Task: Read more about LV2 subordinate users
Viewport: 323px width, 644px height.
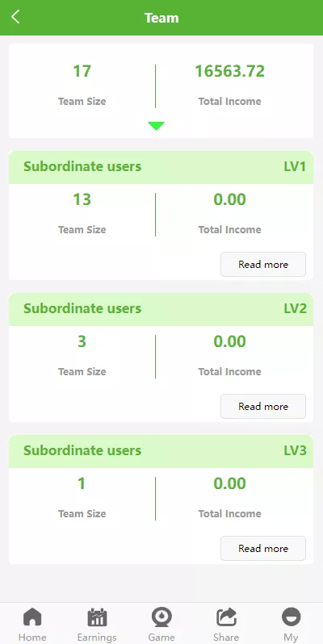Action: point(263,406)
